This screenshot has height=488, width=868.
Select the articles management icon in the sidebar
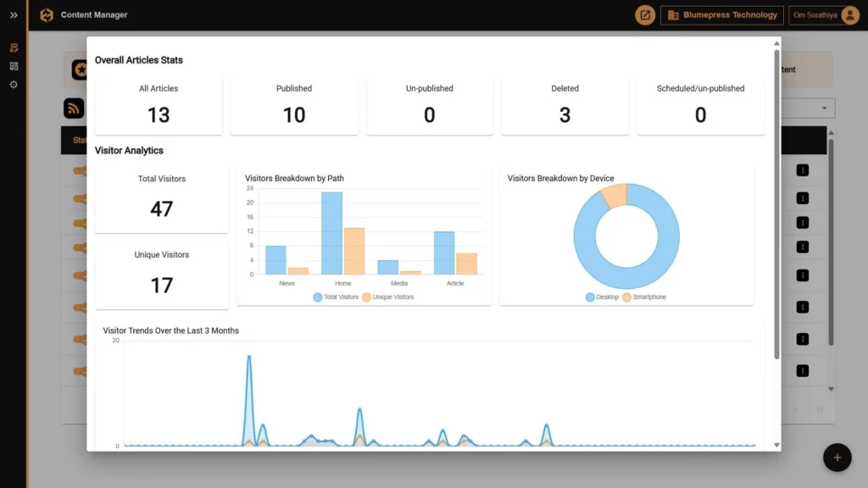point(12,48)
